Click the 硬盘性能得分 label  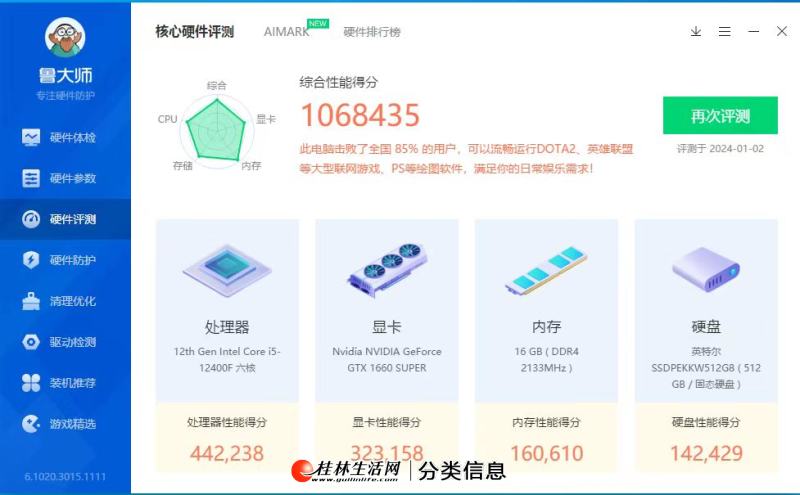[x=706, y=422]
